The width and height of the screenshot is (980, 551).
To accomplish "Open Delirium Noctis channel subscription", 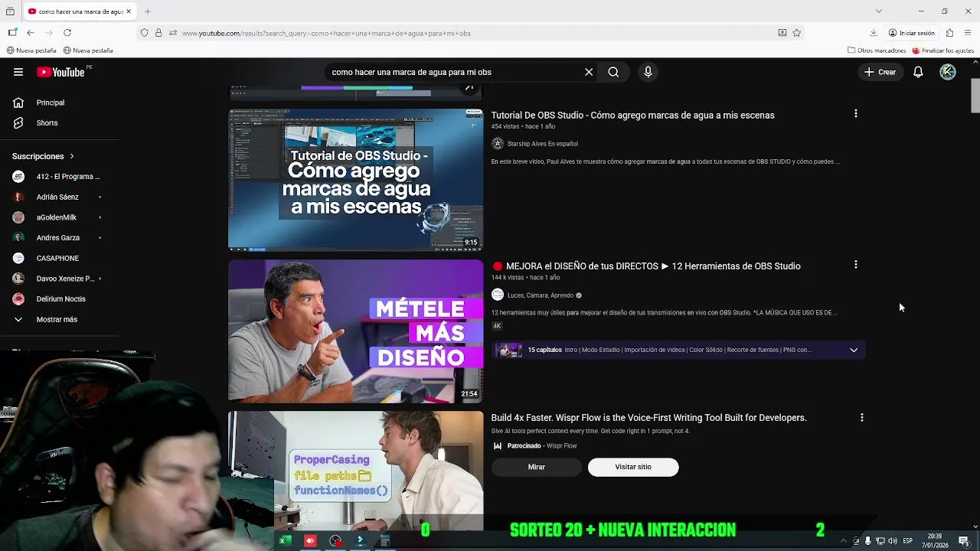I will tap(60, 299).
